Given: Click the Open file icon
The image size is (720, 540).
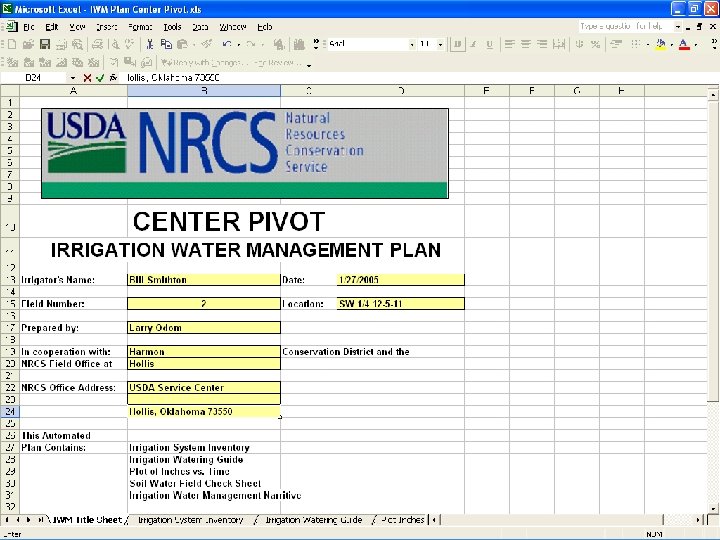Looking at the screenshot, I should tap(28, 44).
